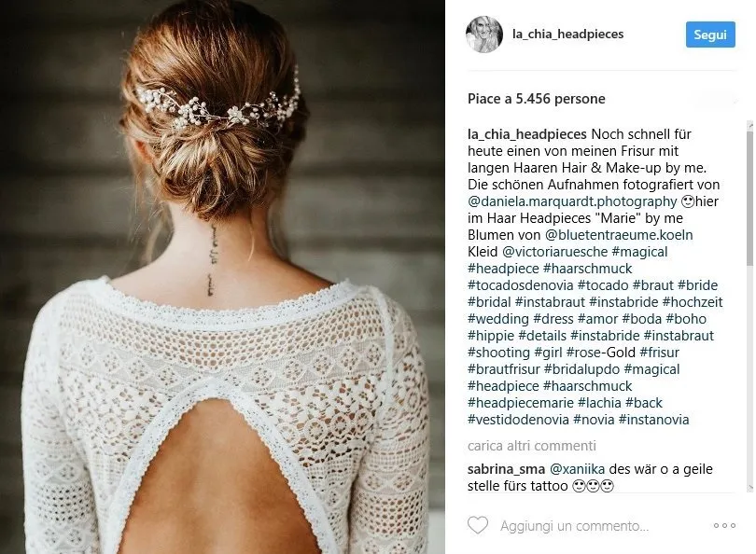Open the @bluetentraeume.koeln mention

point(619,235)
